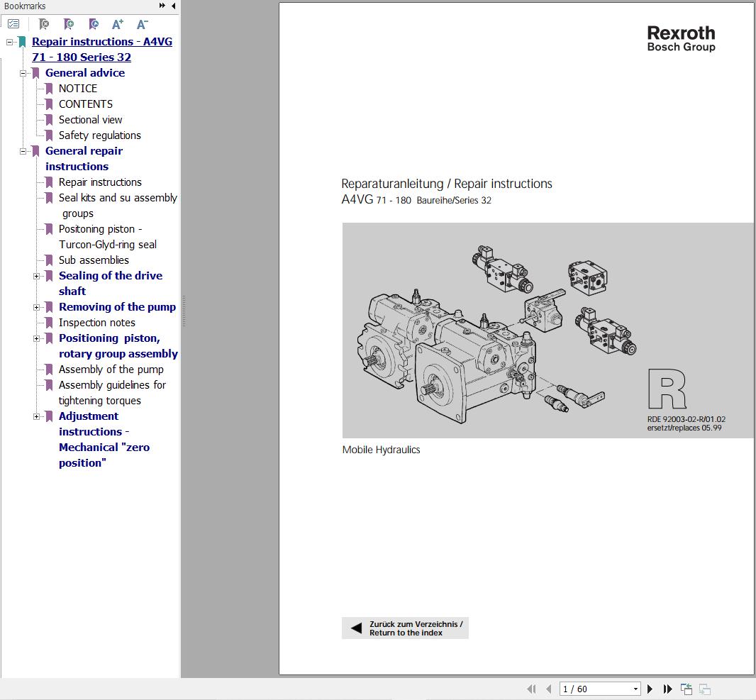The height and width of the screenshot is (700, 756).
Task: Click the Mobile Hydraulics caption
Action: coord(381,450)
